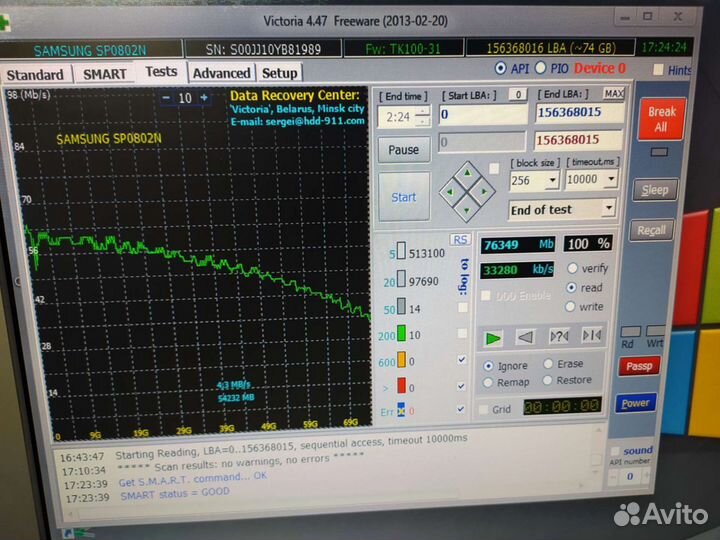Click the right arrow on navigation diamond
The width and height of the screenshot is (720, 540).
click(x=484, y=191)
